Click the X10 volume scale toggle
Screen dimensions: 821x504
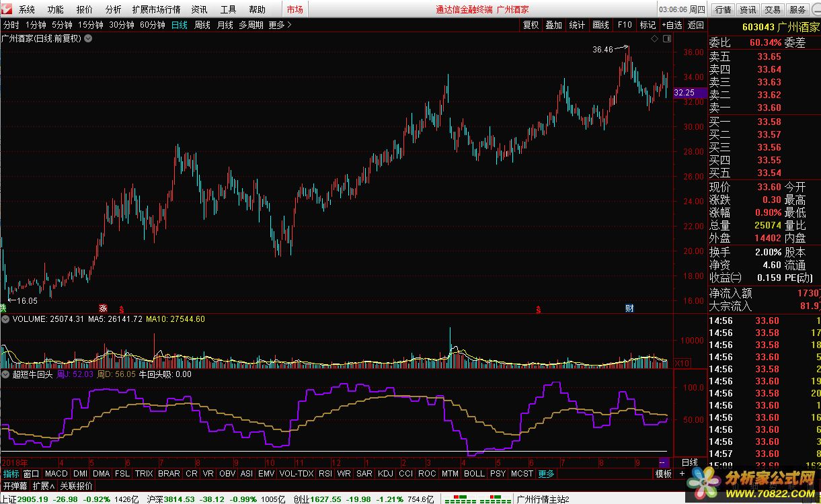click(682, 364)
